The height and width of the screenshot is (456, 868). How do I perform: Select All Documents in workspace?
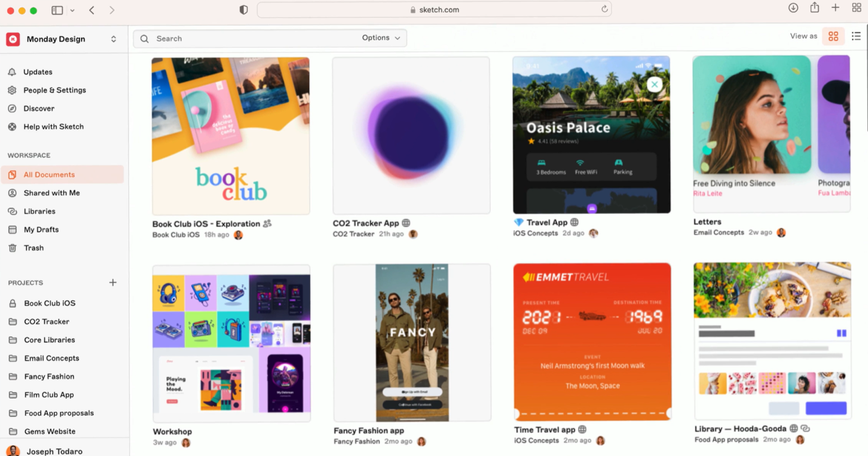[62, 174]
